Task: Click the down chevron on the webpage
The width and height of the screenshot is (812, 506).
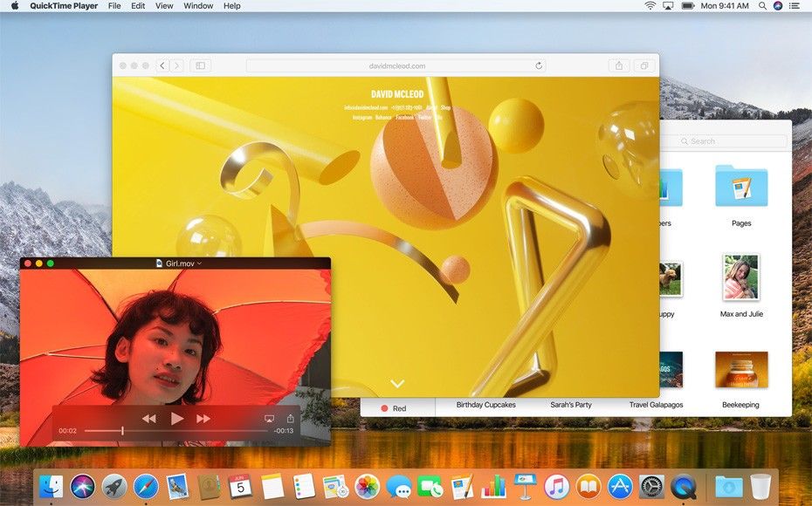Action: point(397,383)
